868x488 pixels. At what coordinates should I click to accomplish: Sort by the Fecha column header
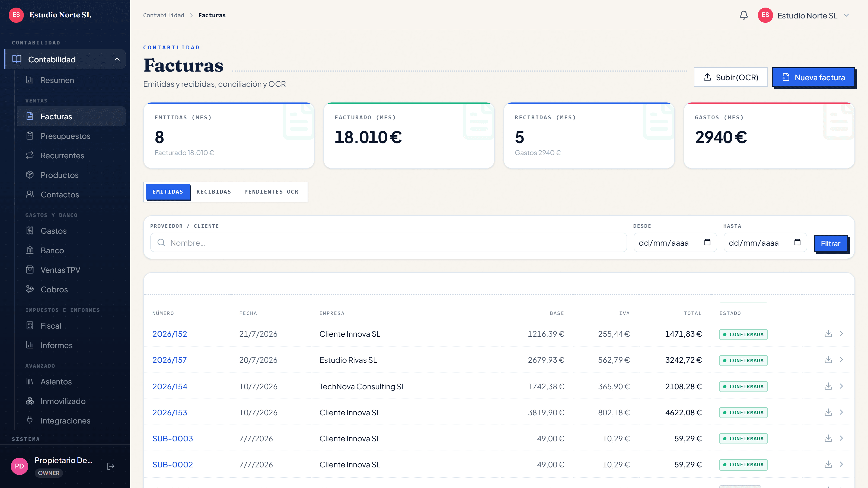tap(248, 313)
